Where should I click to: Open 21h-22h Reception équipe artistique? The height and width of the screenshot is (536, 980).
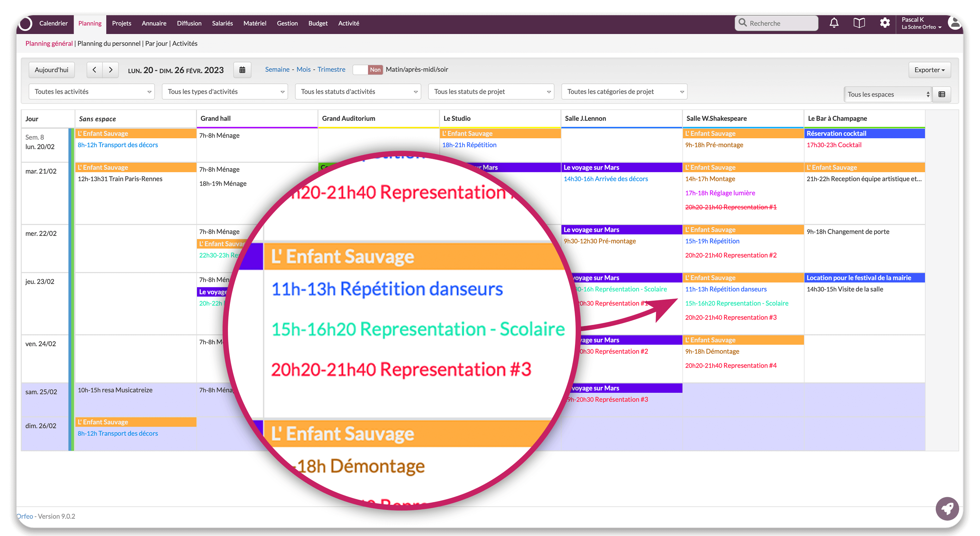(x=864, y=179)
